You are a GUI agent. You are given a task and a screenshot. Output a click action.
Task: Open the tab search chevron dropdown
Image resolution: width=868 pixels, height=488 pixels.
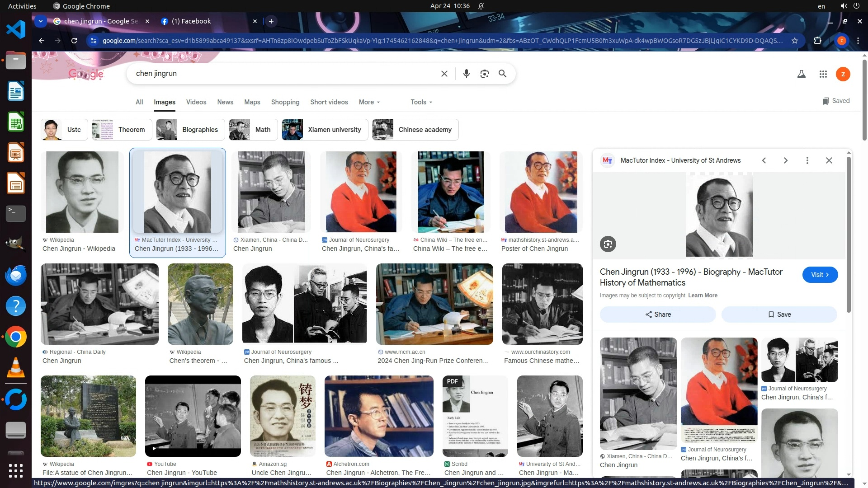point(41,21)
